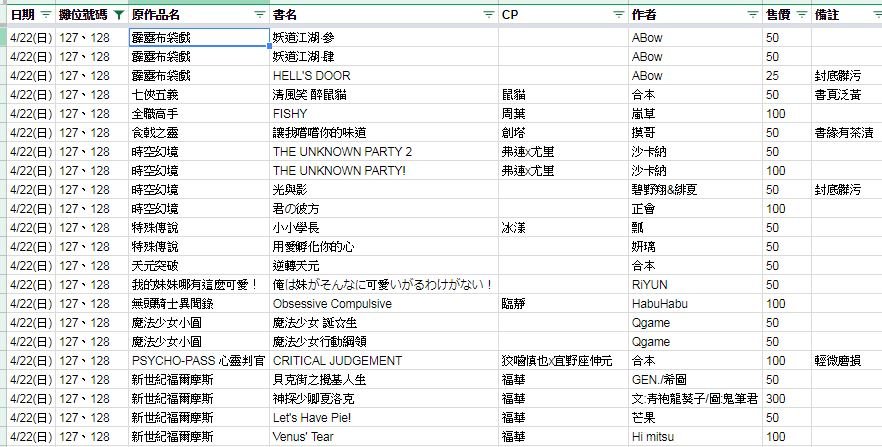
Task: Select the 日期 header cell
Action: pyautogui.click(x=32, y=15)
